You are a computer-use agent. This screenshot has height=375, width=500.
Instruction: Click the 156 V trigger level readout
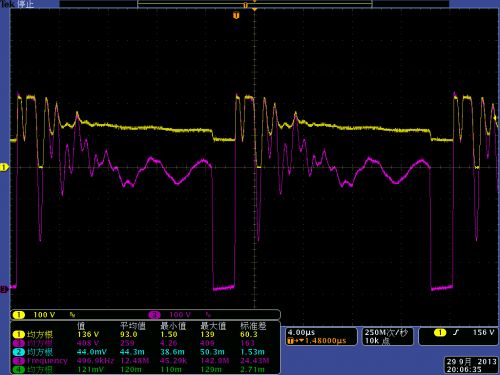483,332
